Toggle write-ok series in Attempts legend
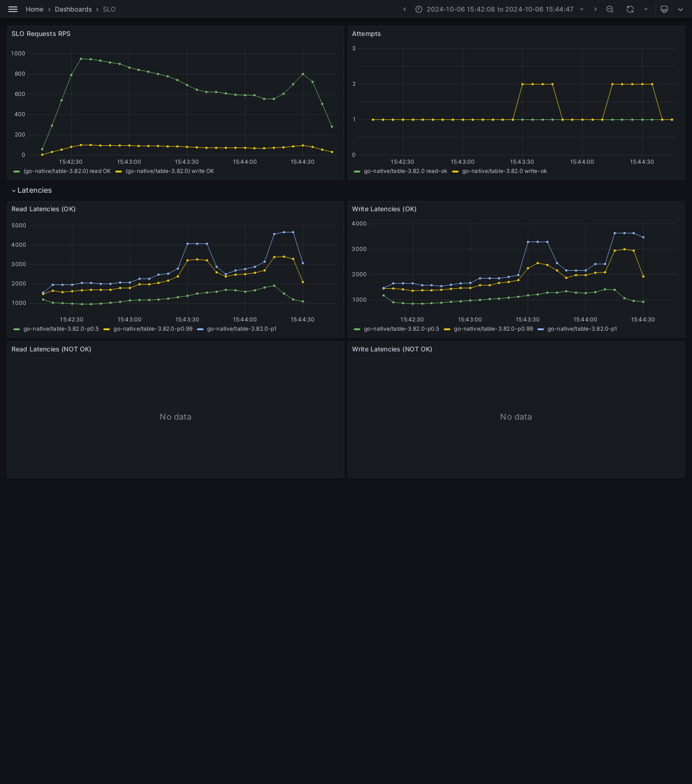 (504, 171)
